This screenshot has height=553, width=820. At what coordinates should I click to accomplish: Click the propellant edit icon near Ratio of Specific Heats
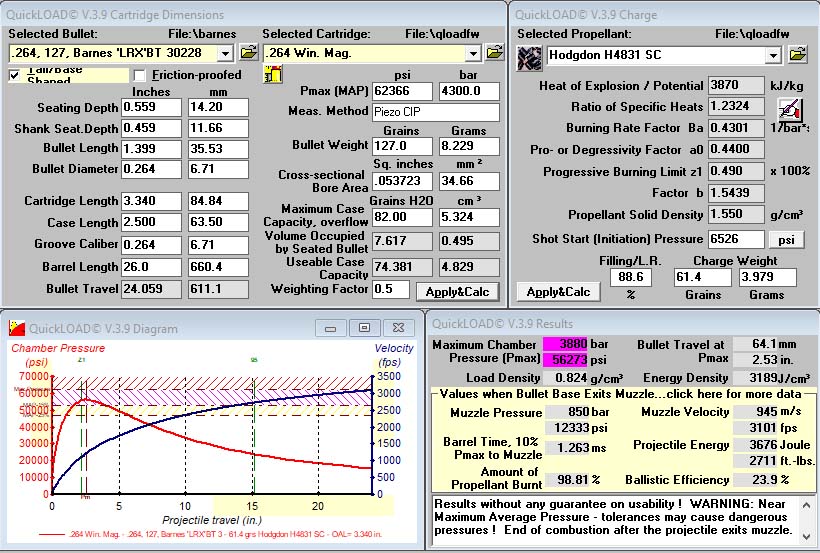[x=790, y=109]
